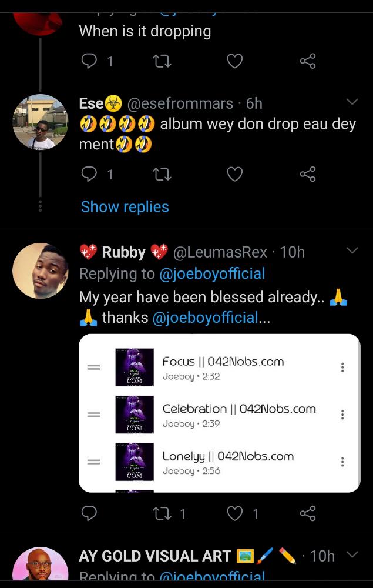Share the 'When is it dropping' tweet

[308, 61]
